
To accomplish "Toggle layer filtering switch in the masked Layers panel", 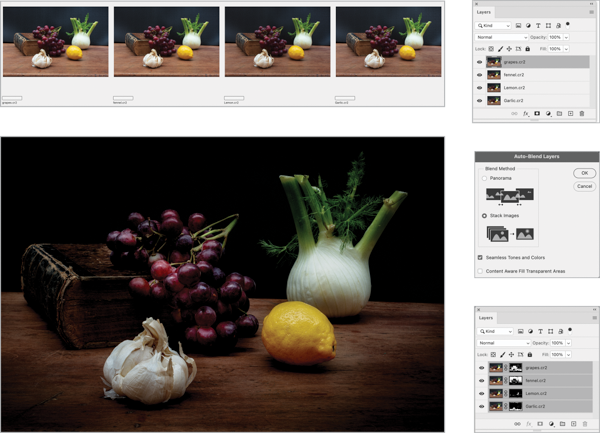I will tap(570, 330).
